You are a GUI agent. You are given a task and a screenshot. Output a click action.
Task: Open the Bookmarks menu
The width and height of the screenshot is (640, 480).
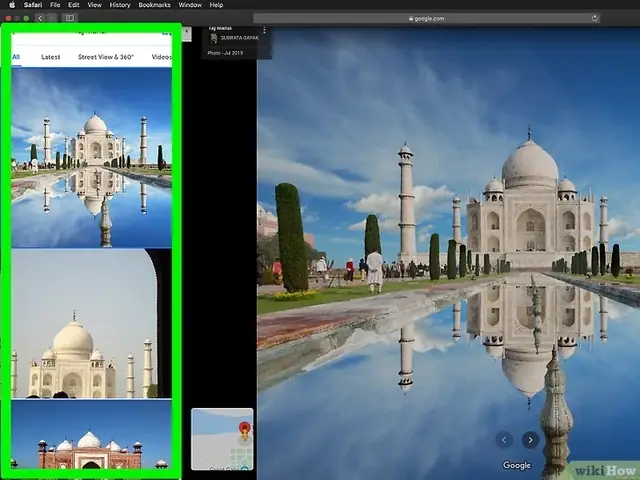pos(154,5)
